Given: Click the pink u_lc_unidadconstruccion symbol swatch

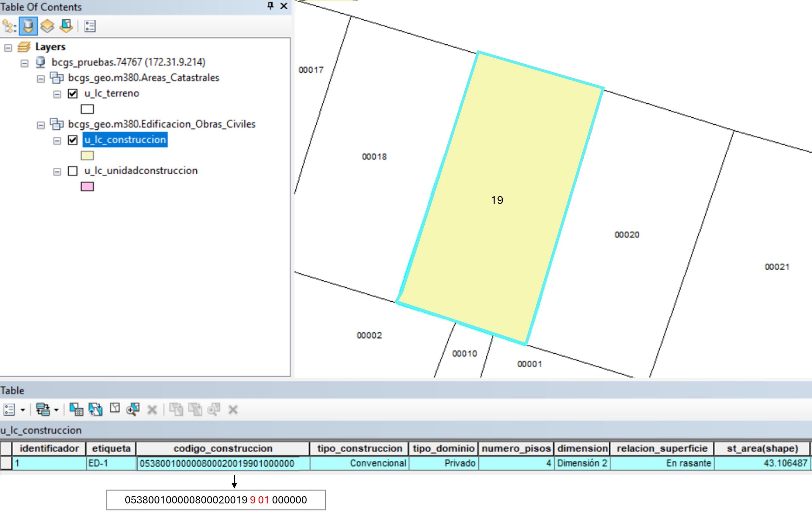Looking at the screenshot, I should tap(87, 187).
